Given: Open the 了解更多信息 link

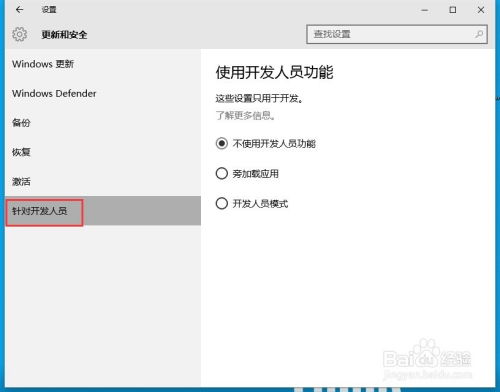Looking at the screenshot, I should (x=245, y=116).
